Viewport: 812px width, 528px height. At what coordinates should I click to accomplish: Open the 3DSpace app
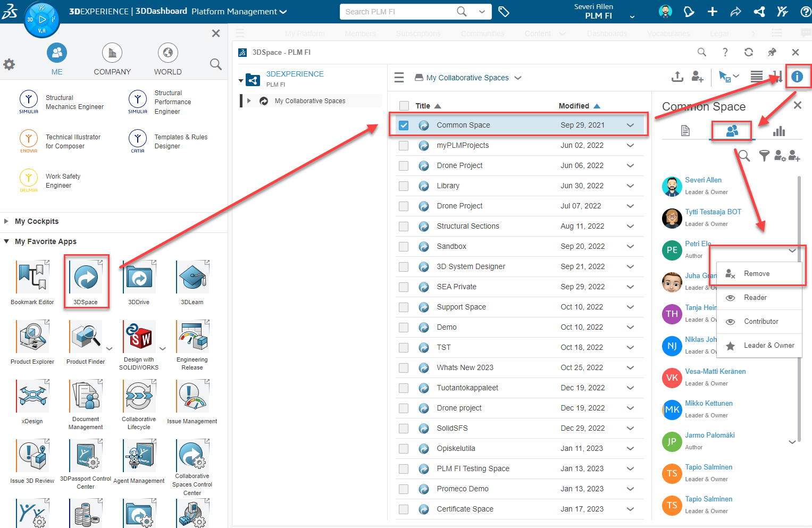click(x=86, y=277)
